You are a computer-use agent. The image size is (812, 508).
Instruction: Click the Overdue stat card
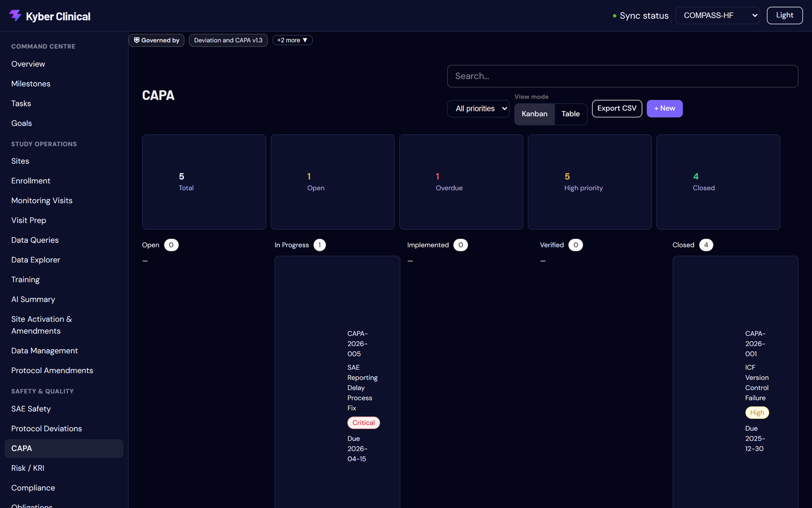click(461, 182)
